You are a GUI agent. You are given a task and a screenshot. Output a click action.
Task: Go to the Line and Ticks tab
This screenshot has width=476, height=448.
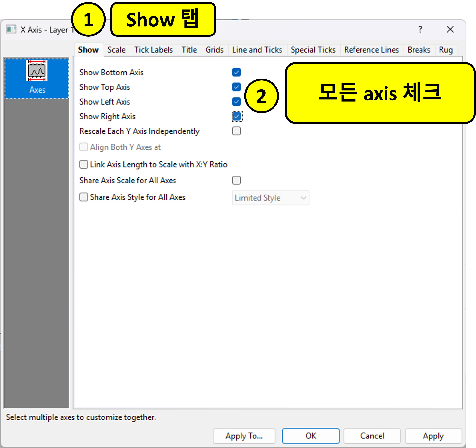(x=257, y=50)
